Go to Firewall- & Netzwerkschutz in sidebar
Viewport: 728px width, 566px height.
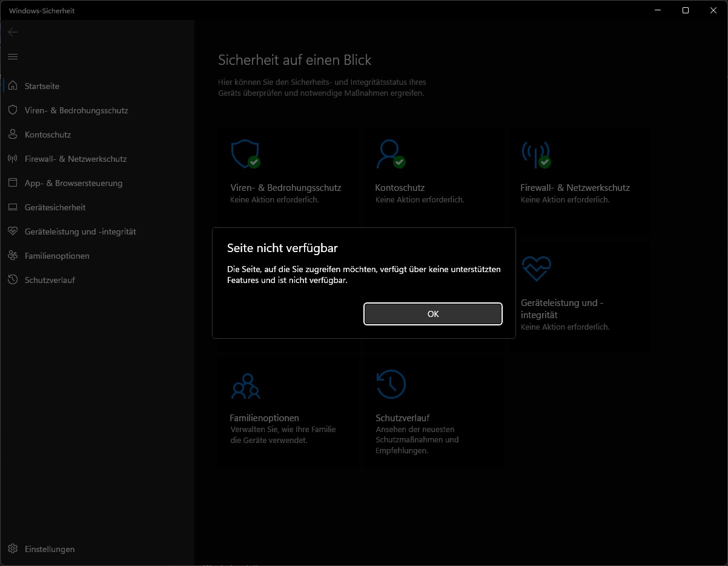coord(76,159)
